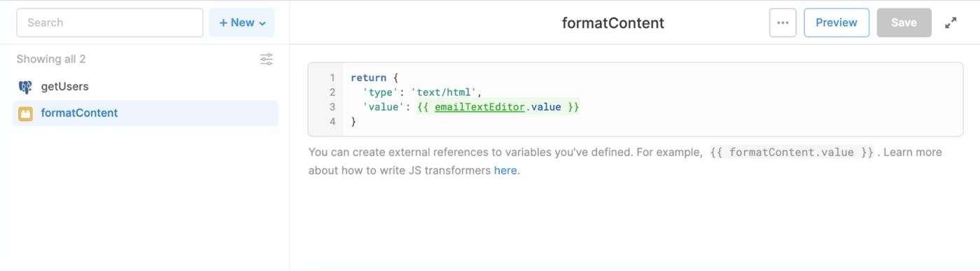Click the transformer icon beside formatContent
The height and width of the screenshot is (271, 980).
[x=26, y=113]
